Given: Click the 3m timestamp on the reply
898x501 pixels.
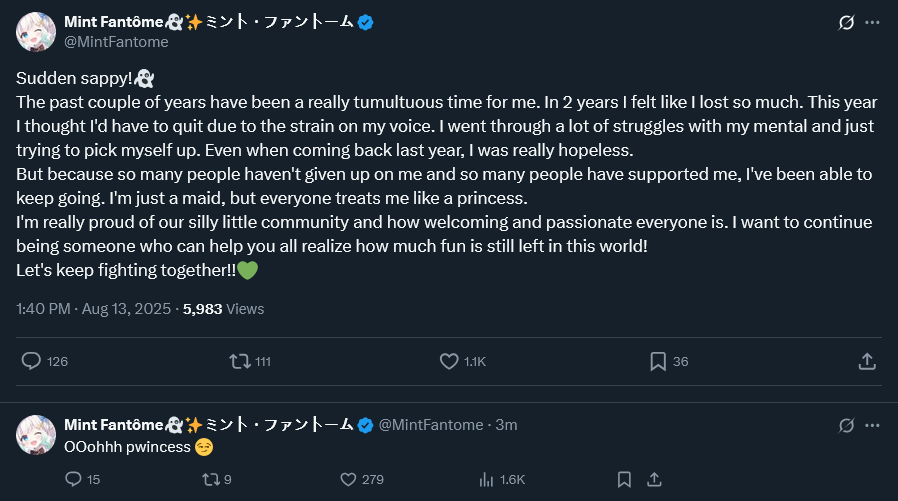Looking at the screenshot, I should click(507, 425).
